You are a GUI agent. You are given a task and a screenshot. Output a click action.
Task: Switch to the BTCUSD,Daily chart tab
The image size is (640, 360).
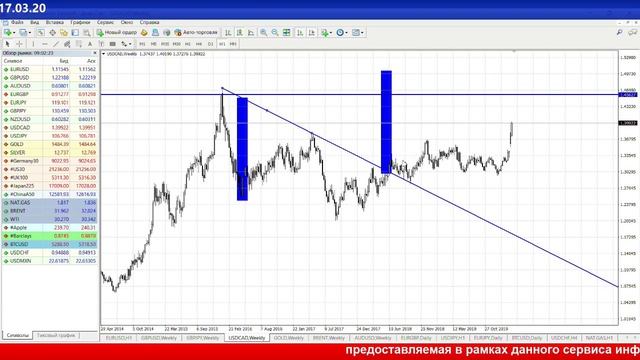click(527, 338)
